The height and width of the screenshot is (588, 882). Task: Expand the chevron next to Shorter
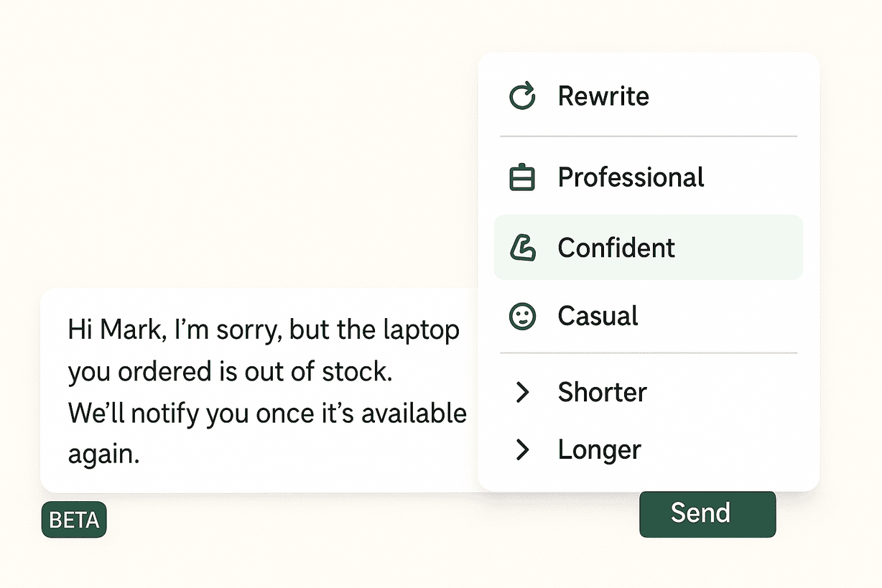tap(523, 392)
